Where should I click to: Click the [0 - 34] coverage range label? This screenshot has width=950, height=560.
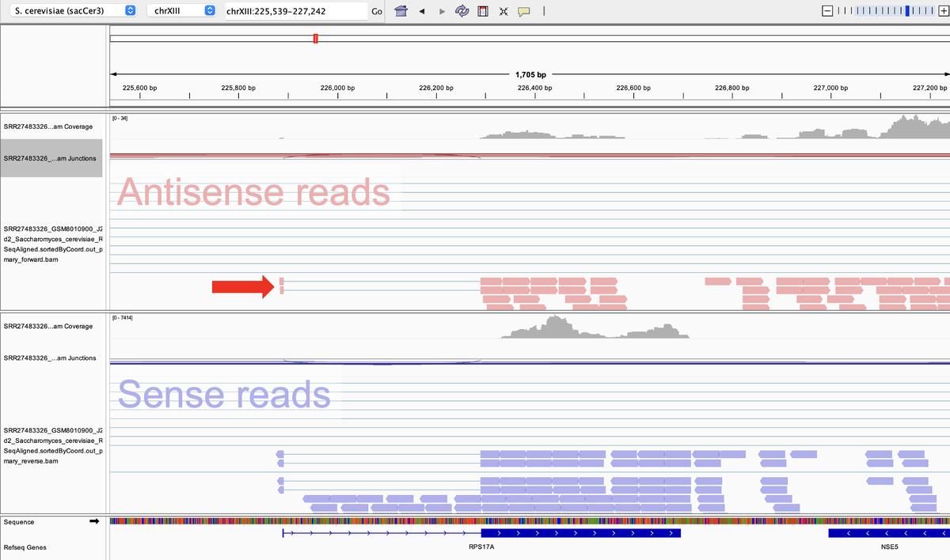[120, 118]
